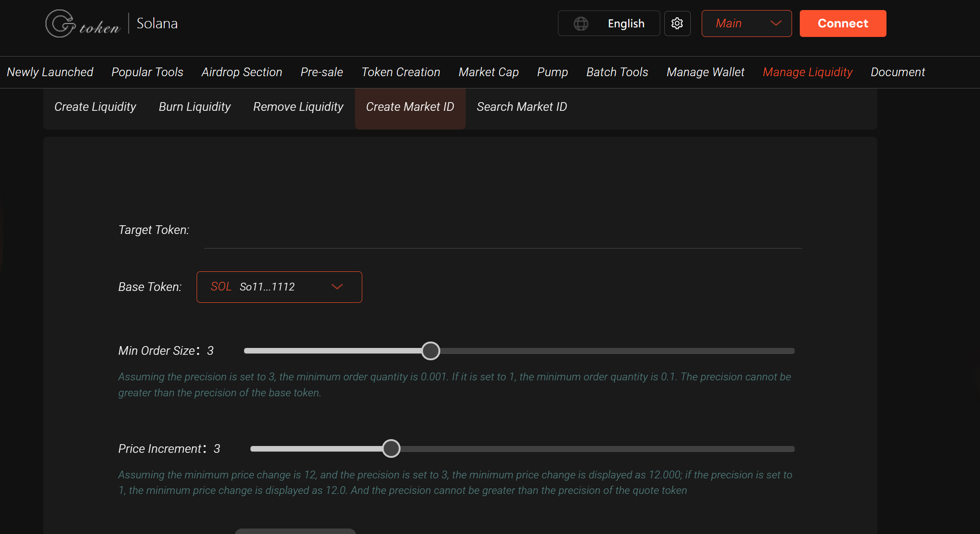The image size is (980, 534).
Task: Open the settings gear icon
Action: (x=677, y=23)
